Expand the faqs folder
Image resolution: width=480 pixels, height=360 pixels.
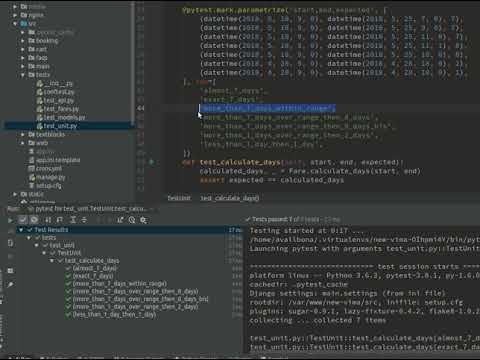pos(23,58)
